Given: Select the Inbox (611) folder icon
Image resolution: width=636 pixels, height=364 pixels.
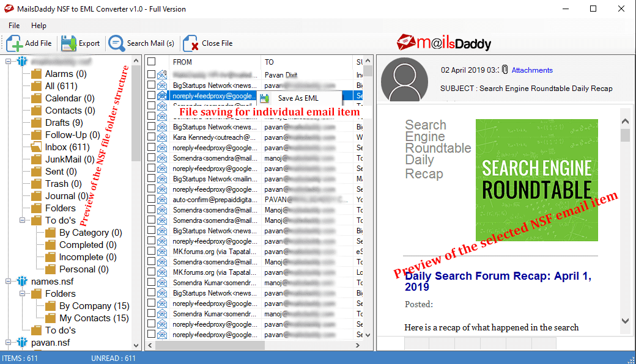Looking at the screenshot, I should [x=37, y=147].
